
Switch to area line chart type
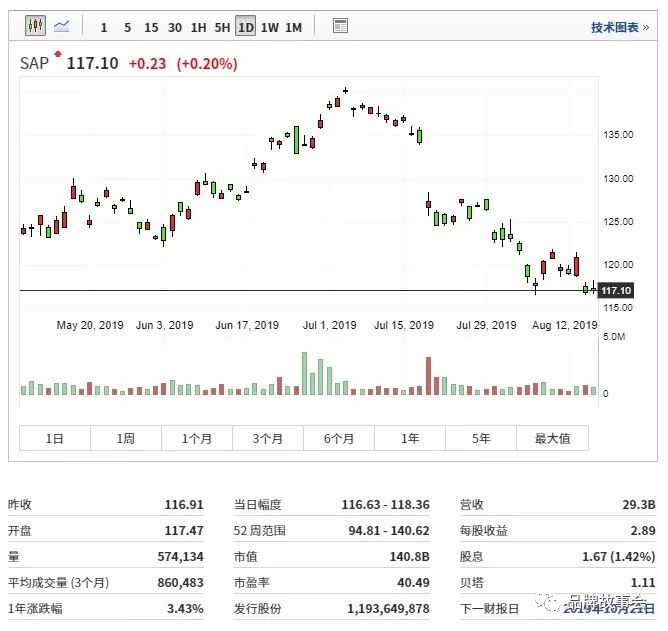(62, 26)
